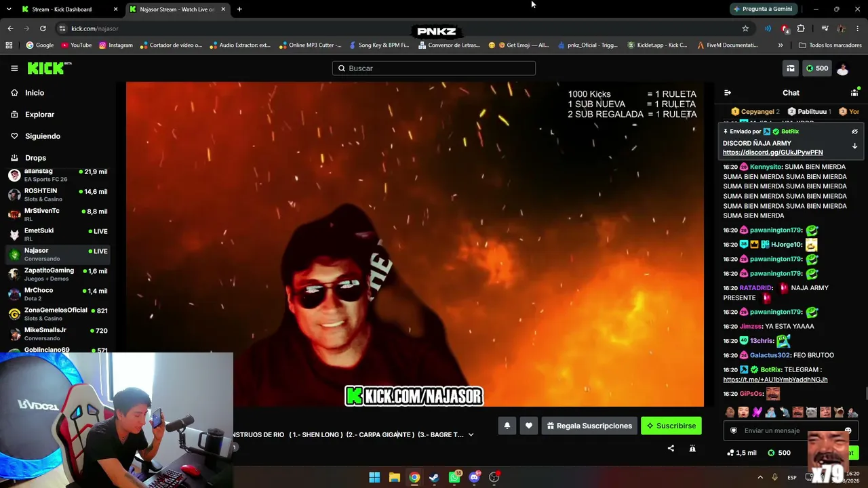The height and width of the screenshot is (488, 868).
Task: Reload the page
Action: point(43,28)
